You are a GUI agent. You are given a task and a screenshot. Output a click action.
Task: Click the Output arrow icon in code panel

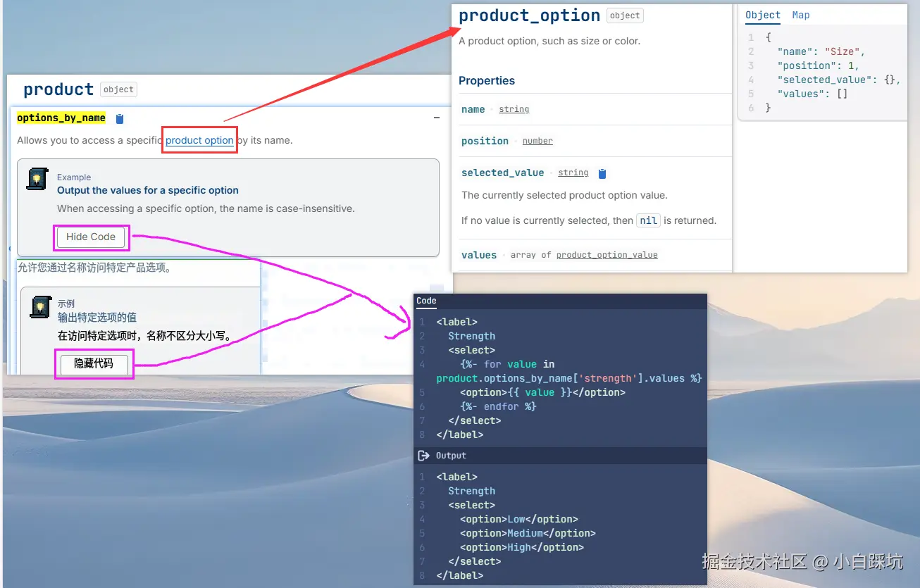pyautogui.click(x=423, y=456)
